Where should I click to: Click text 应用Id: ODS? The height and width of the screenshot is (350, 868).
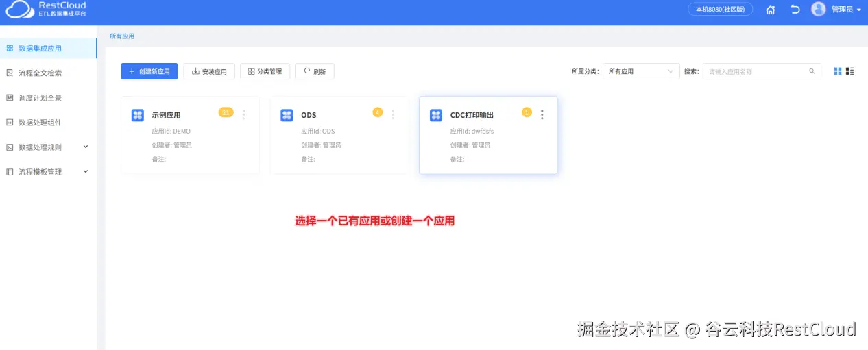click(x=318, y=131)
